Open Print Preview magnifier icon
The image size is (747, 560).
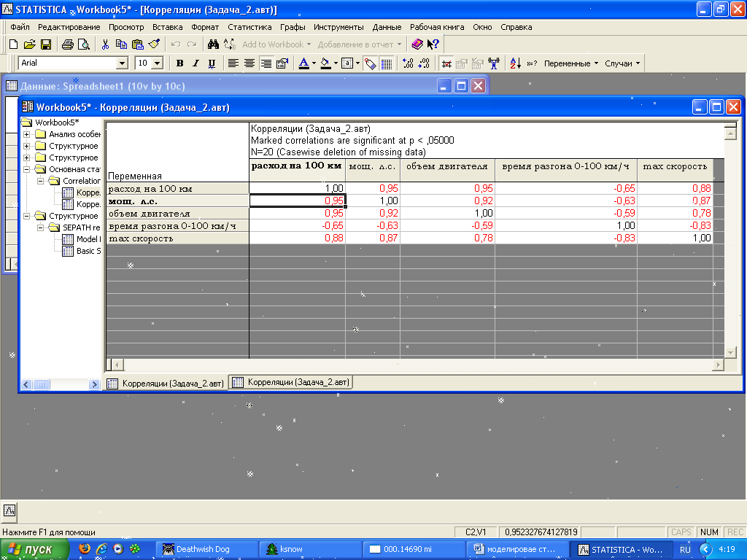point(84,44)
